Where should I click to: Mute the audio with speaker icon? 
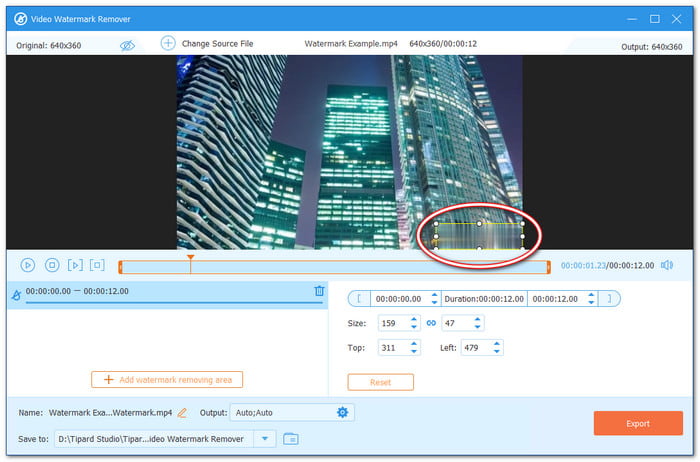(667, 265)
